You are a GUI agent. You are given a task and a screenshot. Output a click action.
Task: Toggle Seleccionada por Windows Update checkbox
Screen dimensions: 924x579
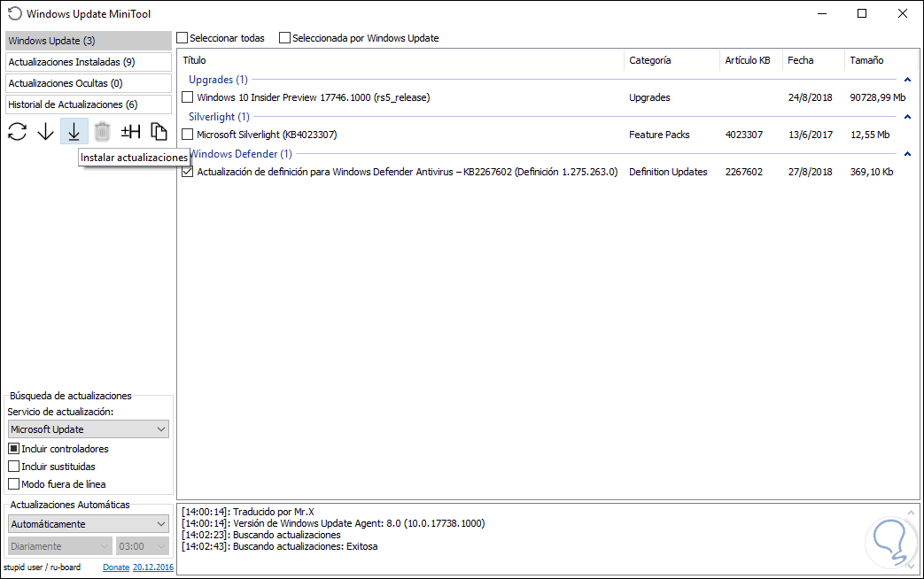284,38
